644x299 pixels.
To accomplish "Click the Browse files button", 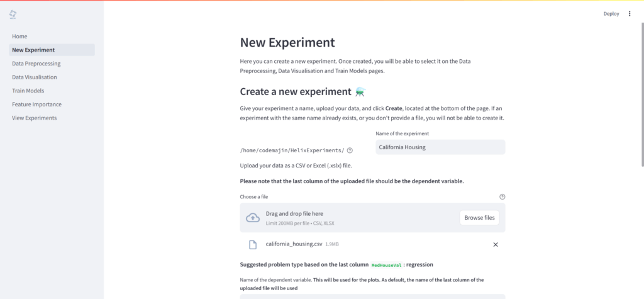I will 479,218.
